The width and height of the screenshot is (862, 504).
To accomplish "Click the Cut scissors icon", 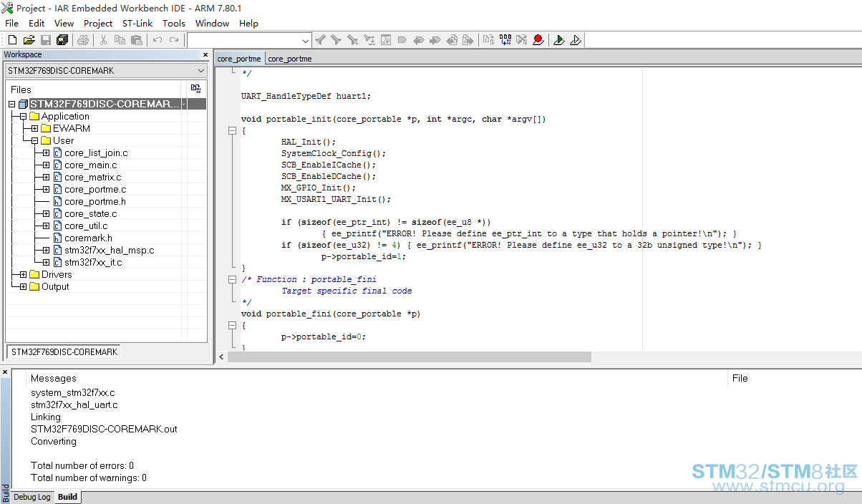I will click(103, 40).
